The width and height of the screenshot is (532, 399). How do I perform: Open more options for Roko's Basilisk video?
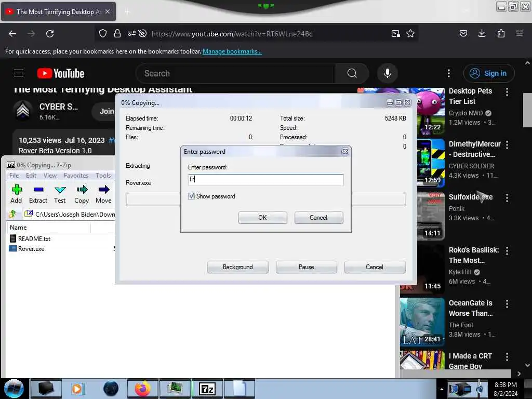507,251
